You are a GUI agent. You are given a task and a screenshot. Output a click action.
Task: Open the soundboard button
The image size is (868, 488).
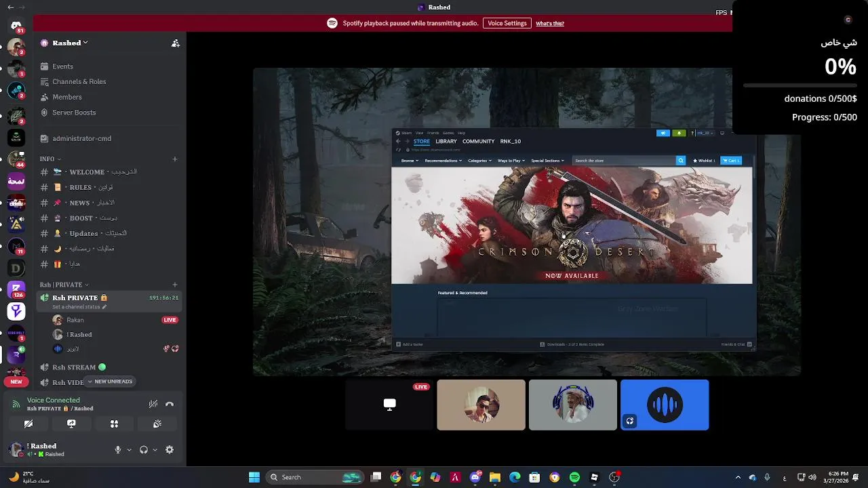click(157, 424)
